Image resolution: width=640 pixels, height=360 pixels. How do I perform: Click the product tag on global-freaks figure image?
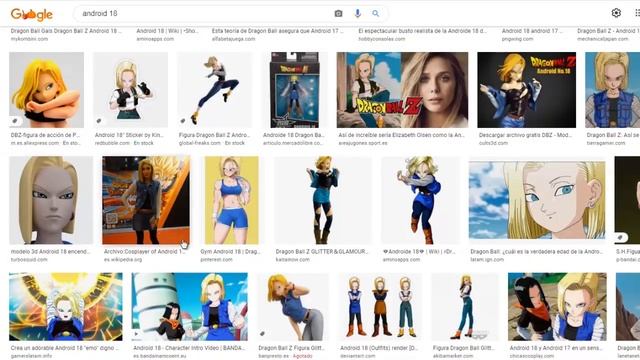click(x=183, y=121)
